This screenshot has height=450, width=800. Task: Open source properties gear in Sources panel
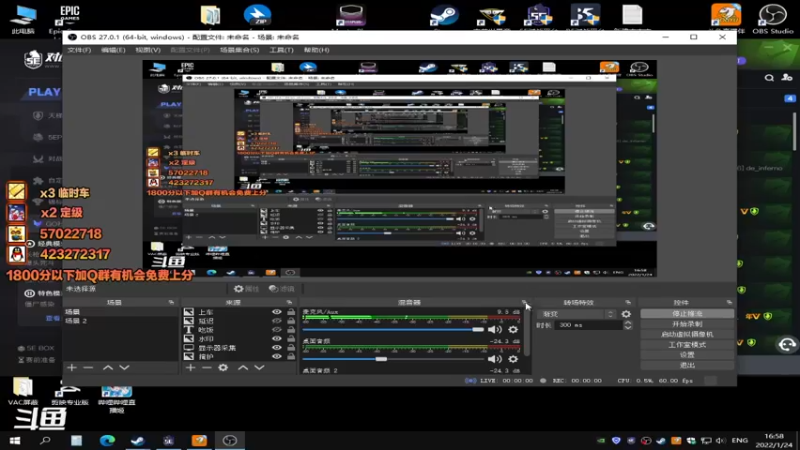223,367
